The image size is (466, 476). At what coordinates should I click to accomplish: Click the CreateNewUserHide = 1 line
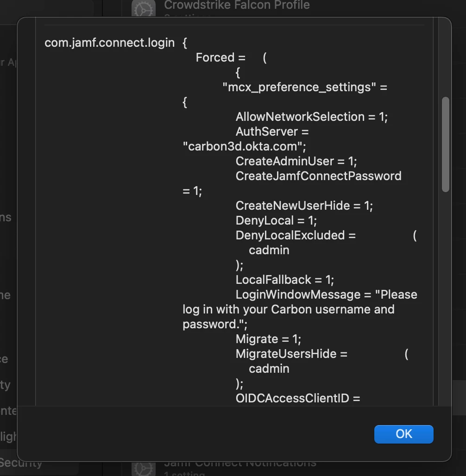(x=304, y=206)
